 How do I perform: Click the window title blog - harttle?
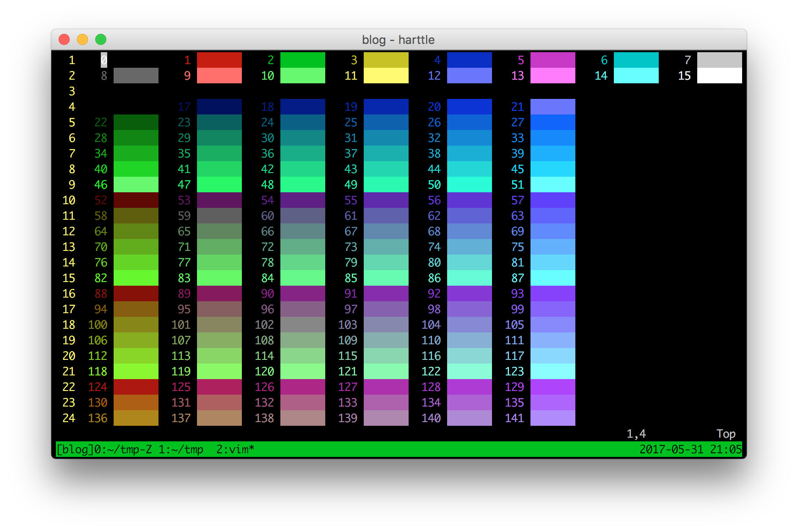[x=398, y=40]
